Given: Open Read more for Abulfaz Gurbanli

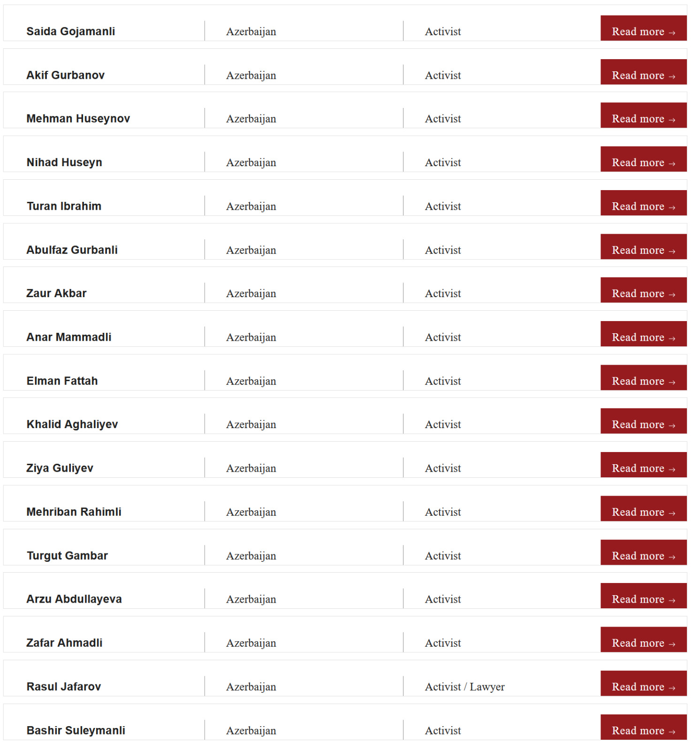Looking at the screenshot, I should click(643, 247).
